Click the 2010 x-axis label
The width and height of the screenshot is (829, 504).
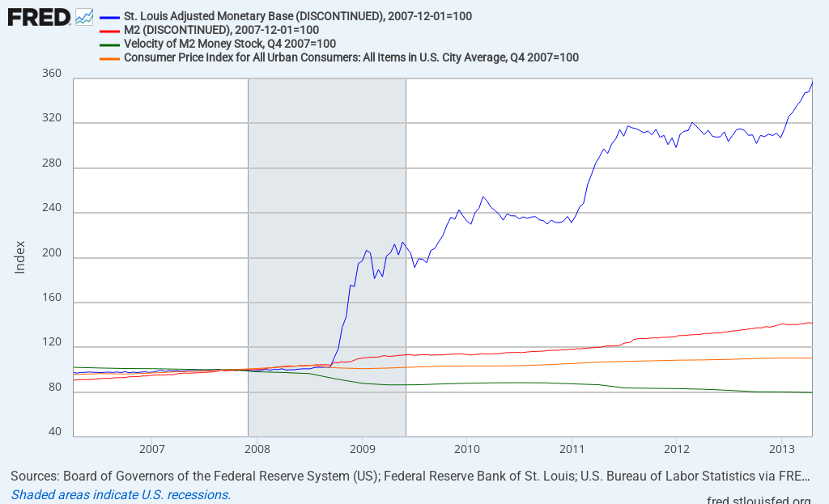[x=467, y=449]
